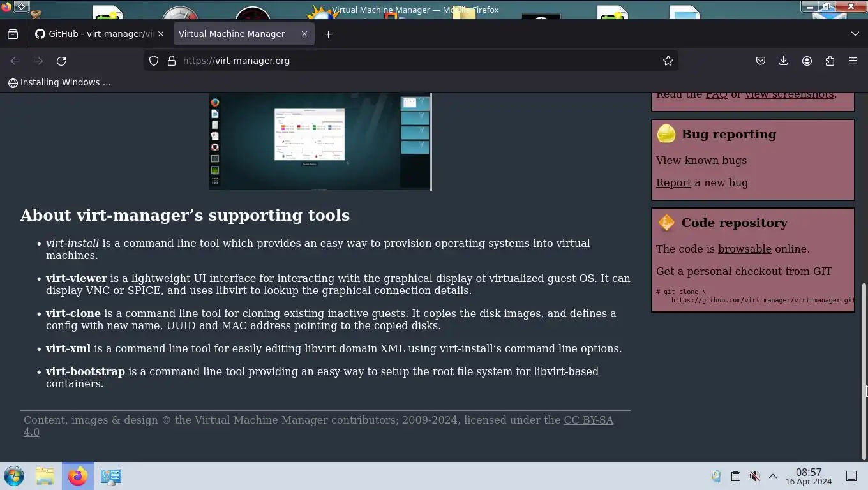This screenshot has width=868, height=490.
Task: Click the virt-manager desktop screenshot thumbnail
Action: (x=320, y=141)
